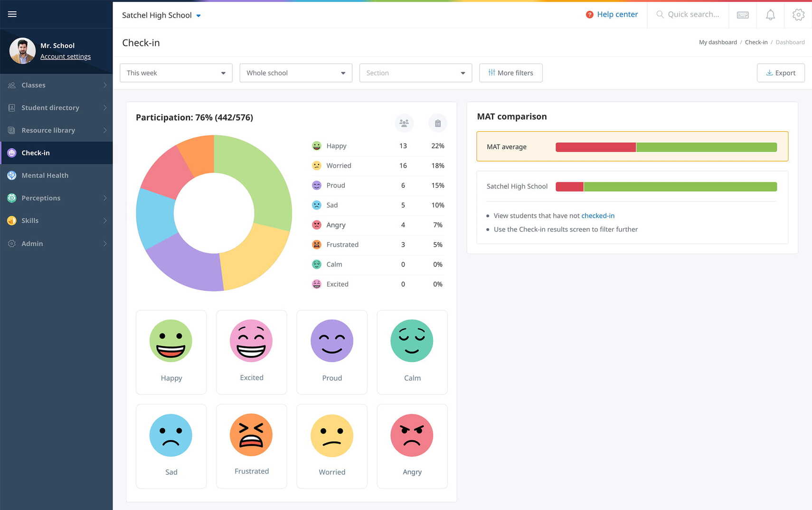Click the Calm row in legend

379,264
